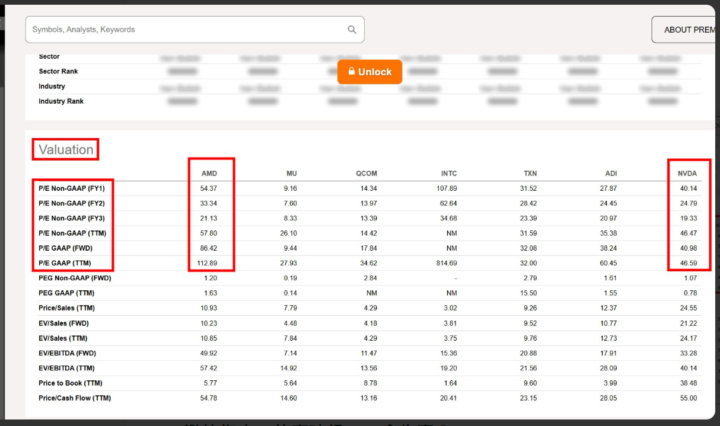
Task: Focus the Symbols, Analysts, Keywords search field
Action: pyautogui.click(x=195, y=29)
